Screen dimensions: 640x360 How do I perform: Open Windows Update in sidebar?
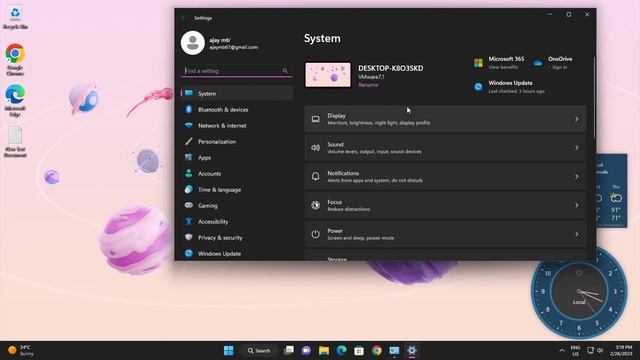pyautogui.click(x=237, y=253)
